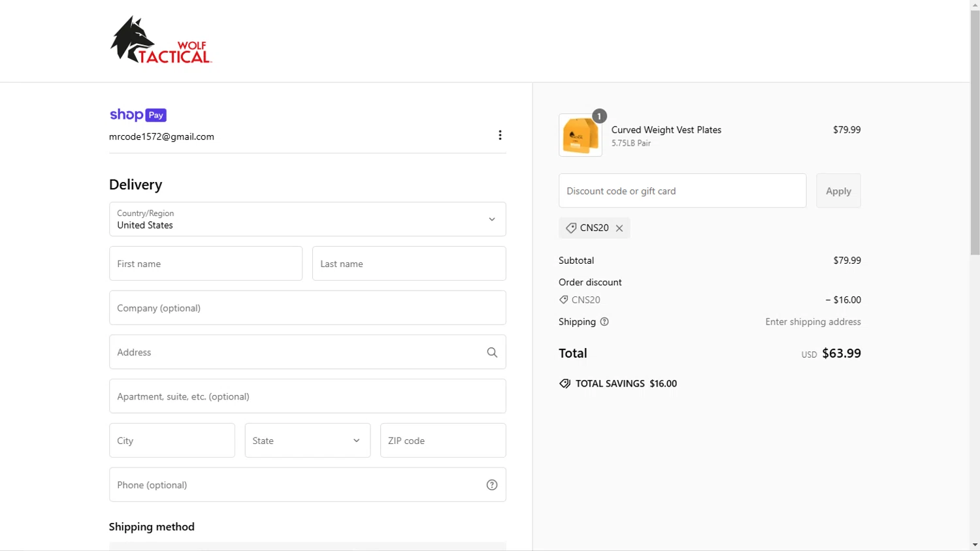Click the Shop Pay logo
980x551 pixels.
coord(138,115)
